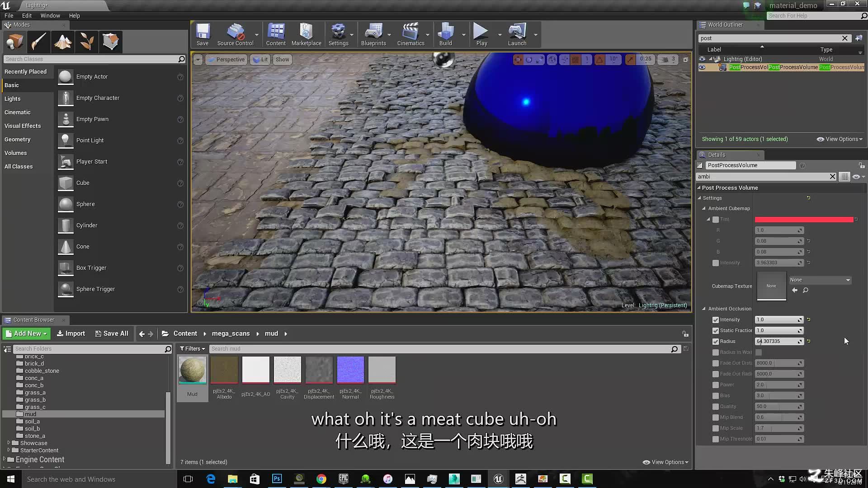This screenshot has width=868, height=488.
Task: Enable the Power checkbox
Action: point(716,385)
